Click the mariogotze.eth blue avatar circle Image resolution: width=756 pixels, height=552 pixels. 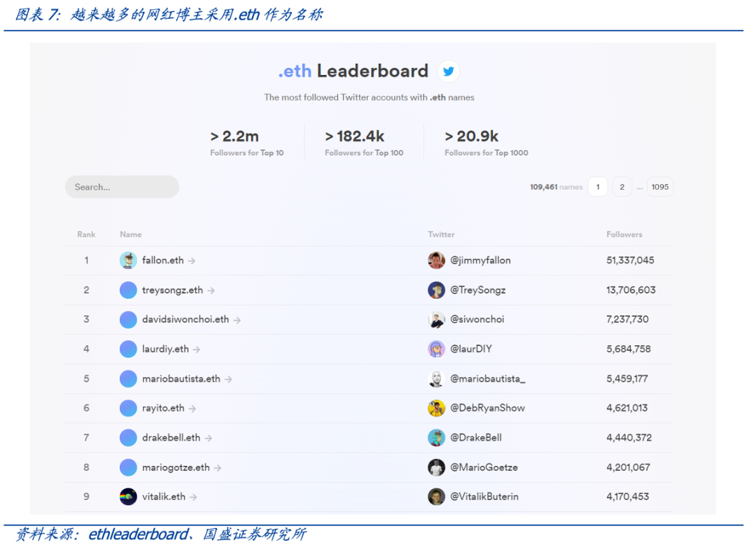(128, 467)
